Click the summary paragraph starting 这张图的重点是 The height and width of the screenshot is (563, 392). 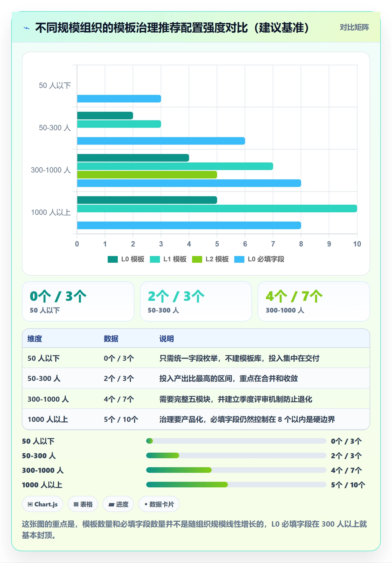pos(194,529)
